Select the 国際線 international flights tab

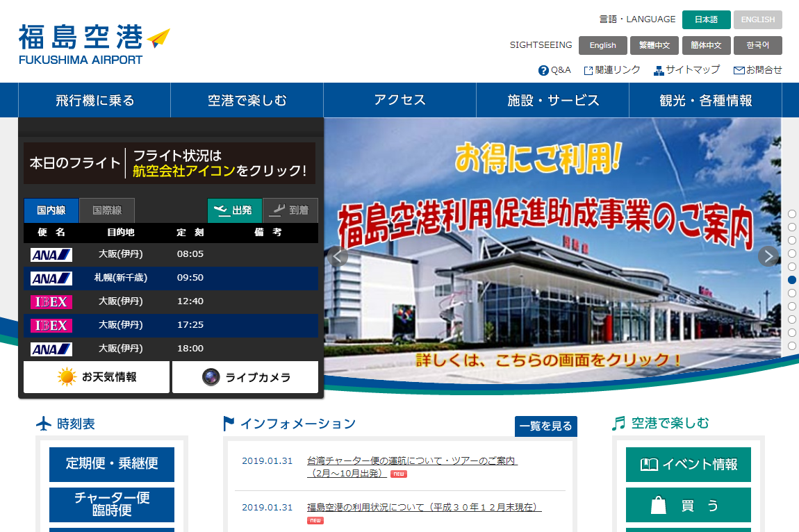coord(107,210)
